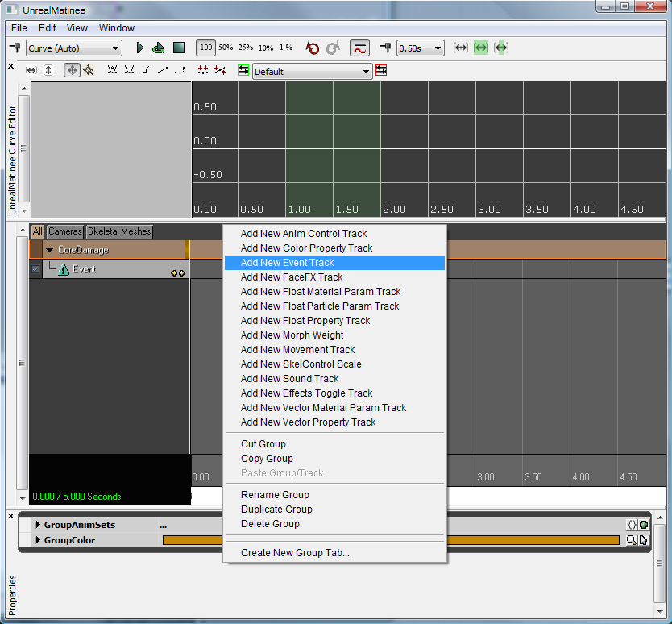The image size is (672, 624).
Task: Toggle the curve editor button
Action: pyautogui.click(x=359, y=48)
